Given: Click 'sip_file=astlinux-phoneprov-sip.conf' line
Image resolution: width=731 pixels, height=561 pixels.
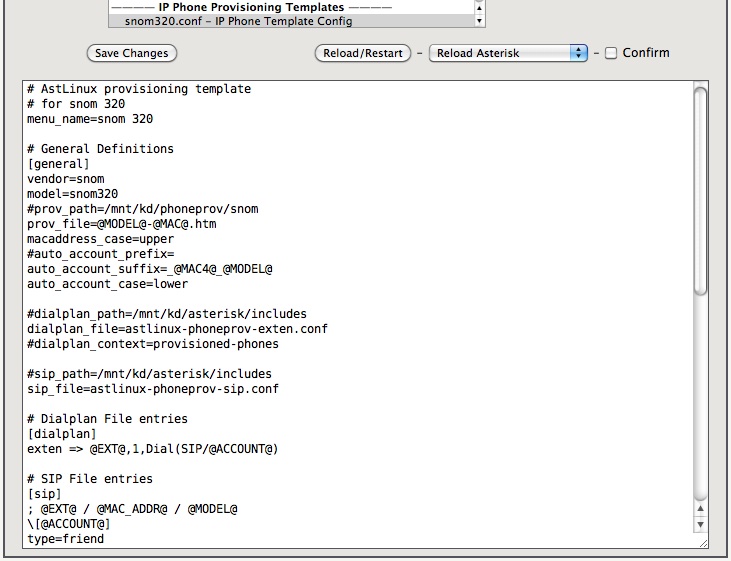Looking at the screenshot, I should [x=153, y=389].
